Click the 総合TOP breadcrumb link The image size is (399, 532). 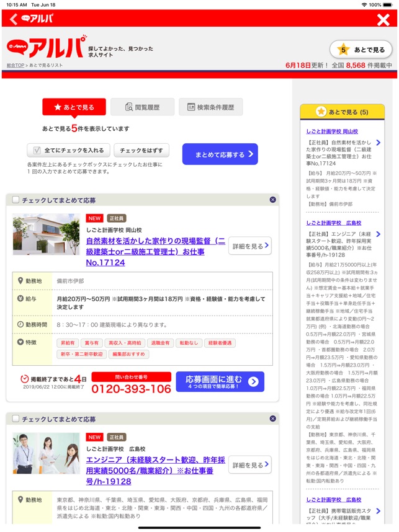click(16, 65)
